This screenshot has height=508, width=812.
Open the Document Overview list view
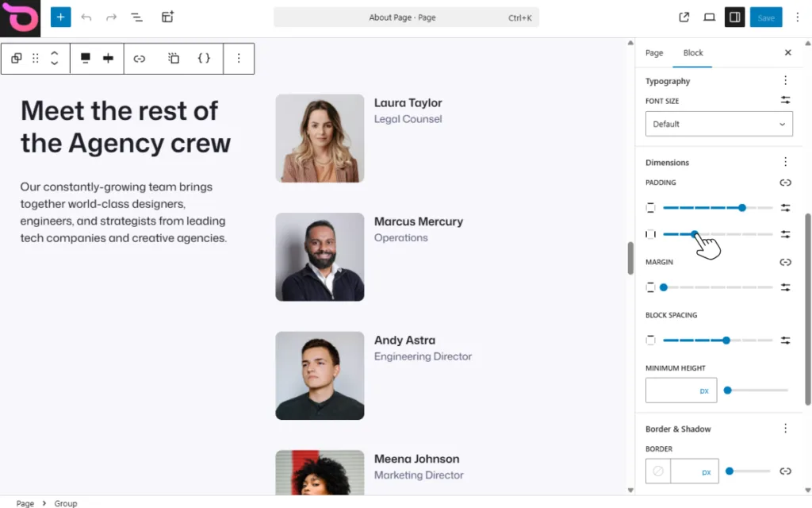click(x=136, y=17)
